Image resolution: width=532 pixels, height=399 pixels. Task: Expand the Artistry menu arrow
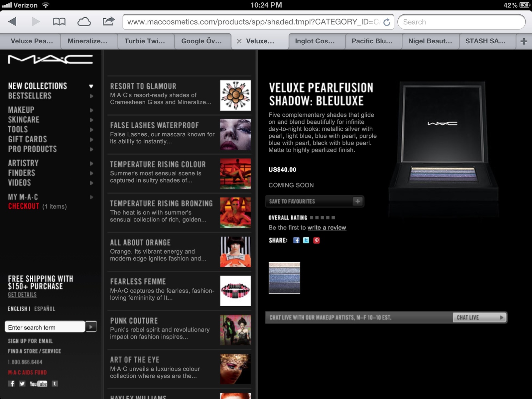[91, 163]
